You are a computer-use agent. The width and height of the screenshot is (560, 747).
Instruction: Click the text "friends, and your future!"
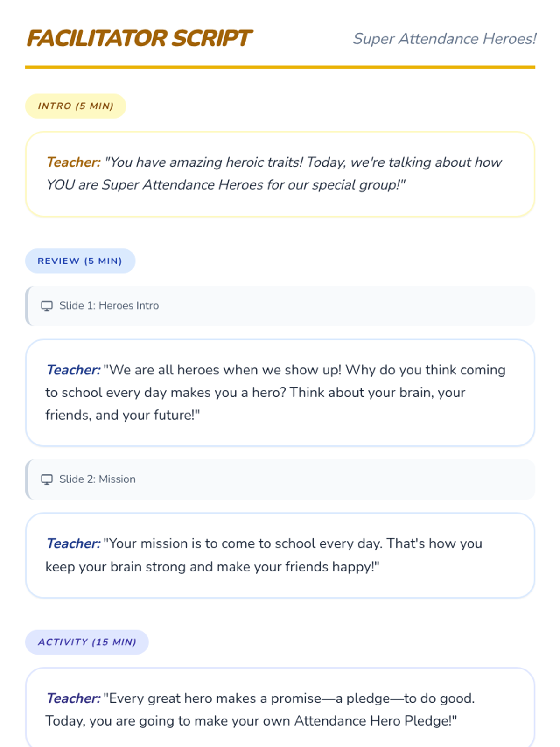(x=122, y=415)
